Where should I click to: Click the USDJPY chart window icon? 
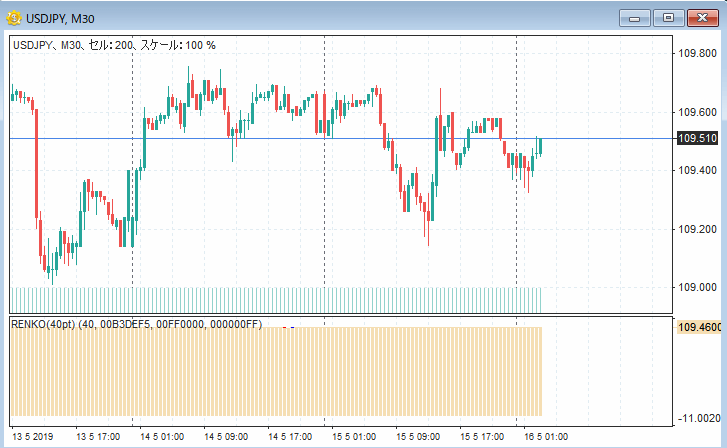point(15,17)
